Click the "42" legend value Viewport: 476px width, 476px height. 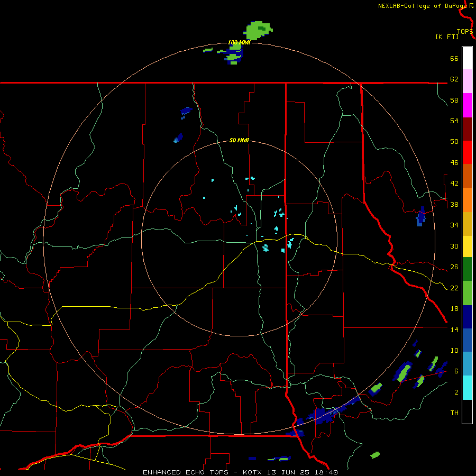tap(454, 184)
